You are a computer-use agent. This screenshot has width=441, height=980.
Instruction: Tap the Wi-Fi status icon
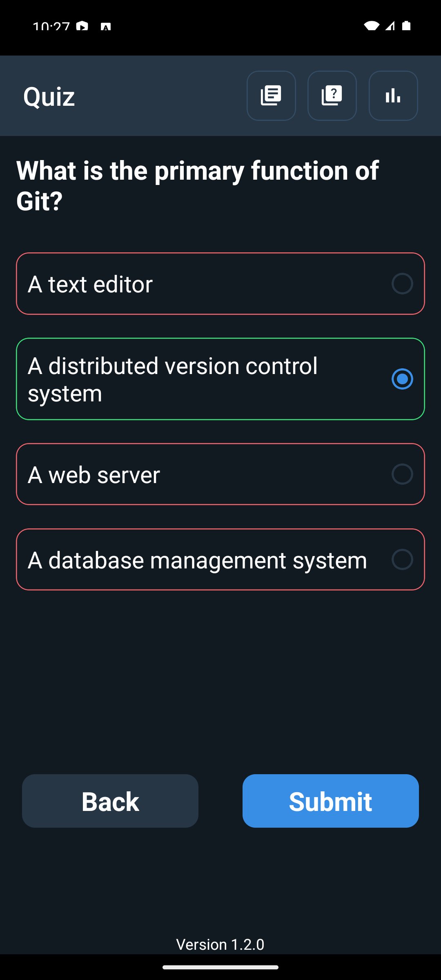pyautogui.click(x=372, y=26)
